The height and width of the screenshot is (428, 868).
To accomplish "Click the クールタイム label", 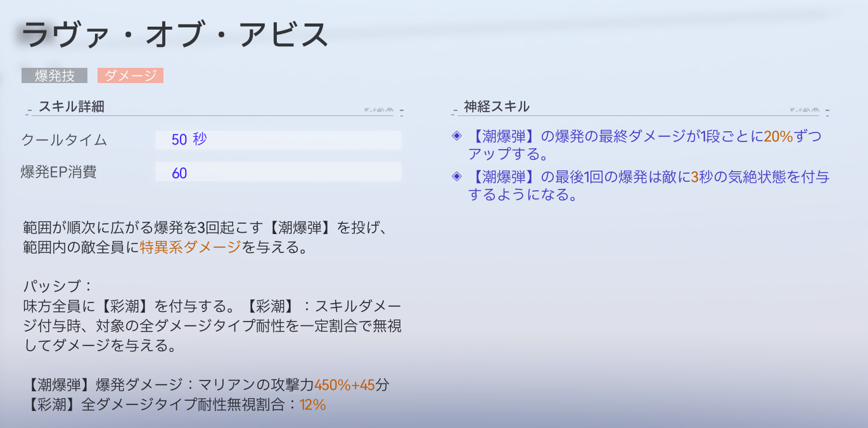I will tap(63, 140).
